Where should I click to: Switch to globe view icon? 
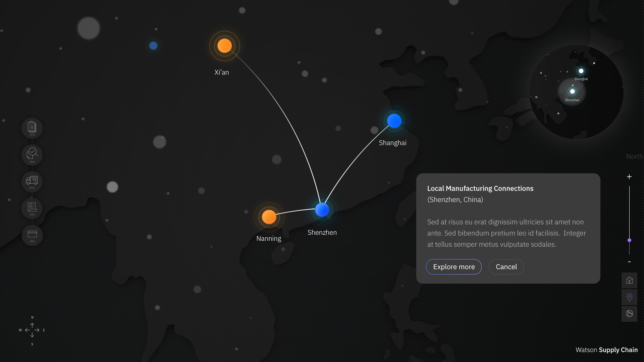pos(629,314)
